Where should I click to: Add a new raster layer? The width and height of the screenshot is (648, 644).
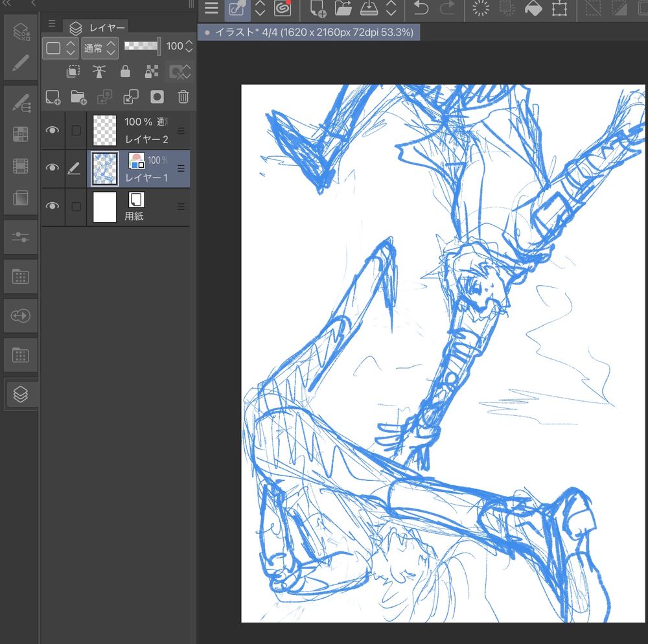(53, 97)
